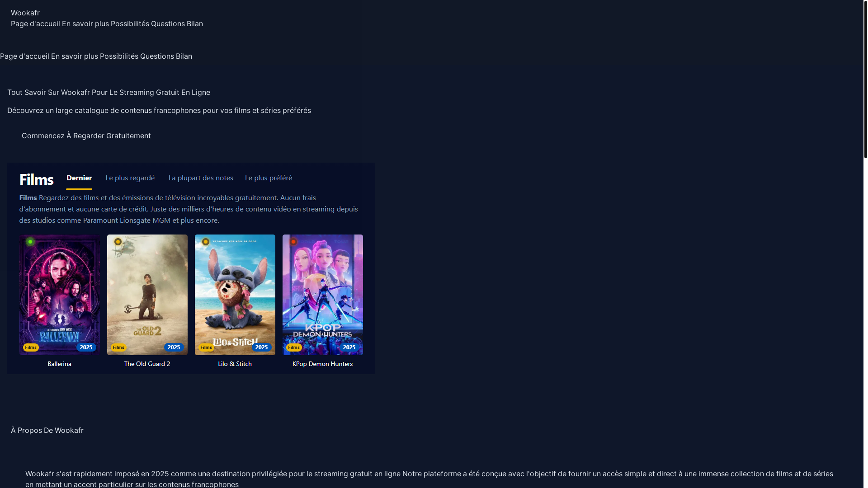Click the yellow status dot on The Old Guard 2
Image resolution: width=868 pixels, height=488 pixels.
[118, 242]
